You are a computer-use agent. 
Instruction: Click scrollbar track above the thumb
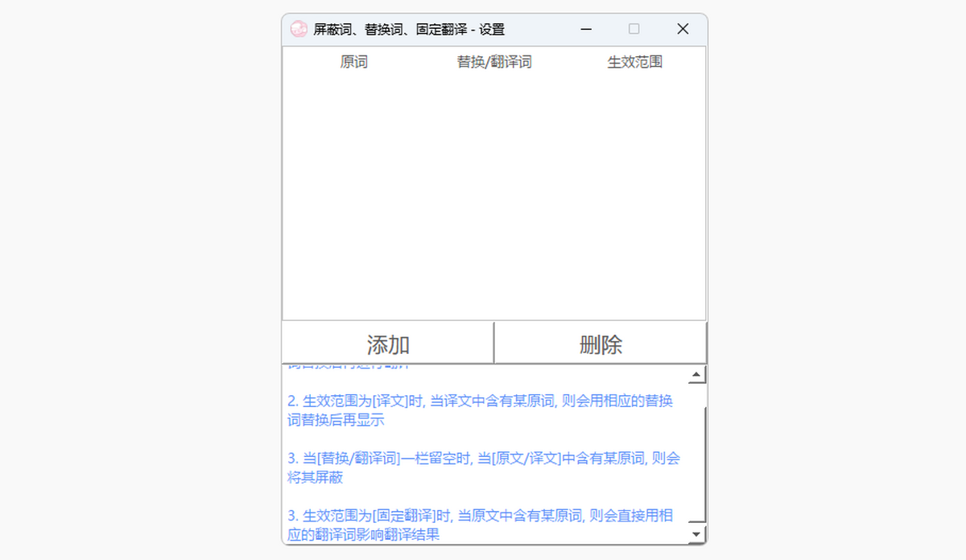coord(698,394)
